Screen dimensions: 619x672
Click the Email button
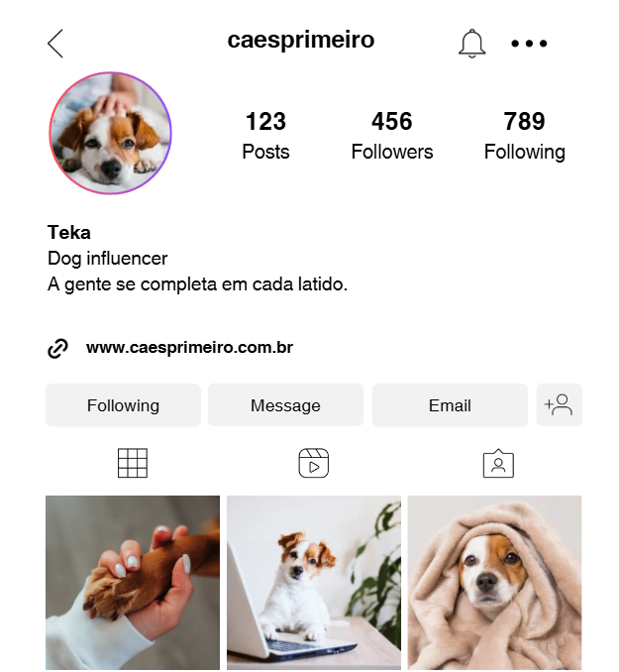tap(450, 405)
